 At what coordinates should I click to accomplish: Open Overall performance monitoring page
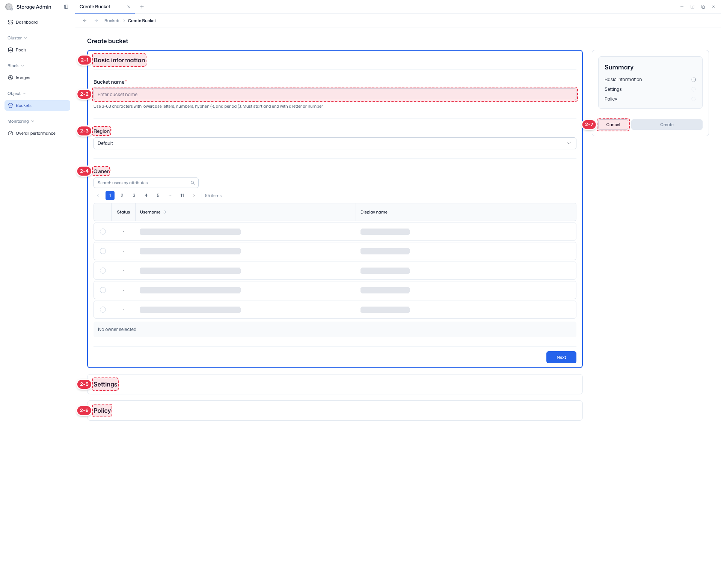click(x=37, y=133)
